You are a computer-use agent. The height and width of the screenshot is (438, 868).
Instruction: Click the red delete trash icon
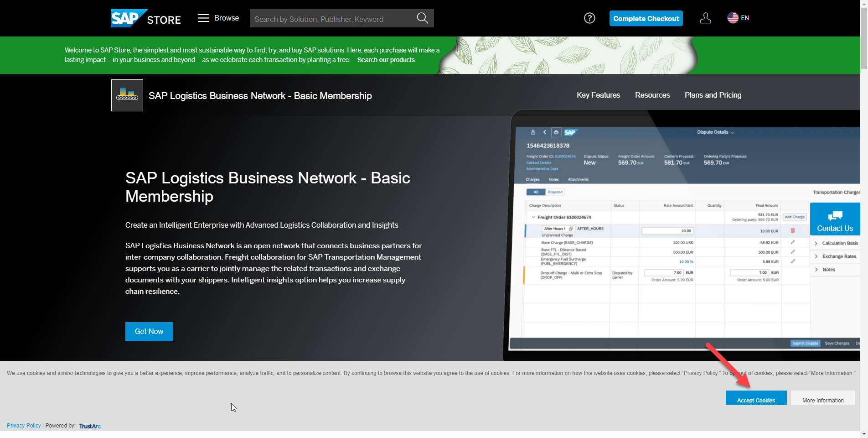[793, 231]
